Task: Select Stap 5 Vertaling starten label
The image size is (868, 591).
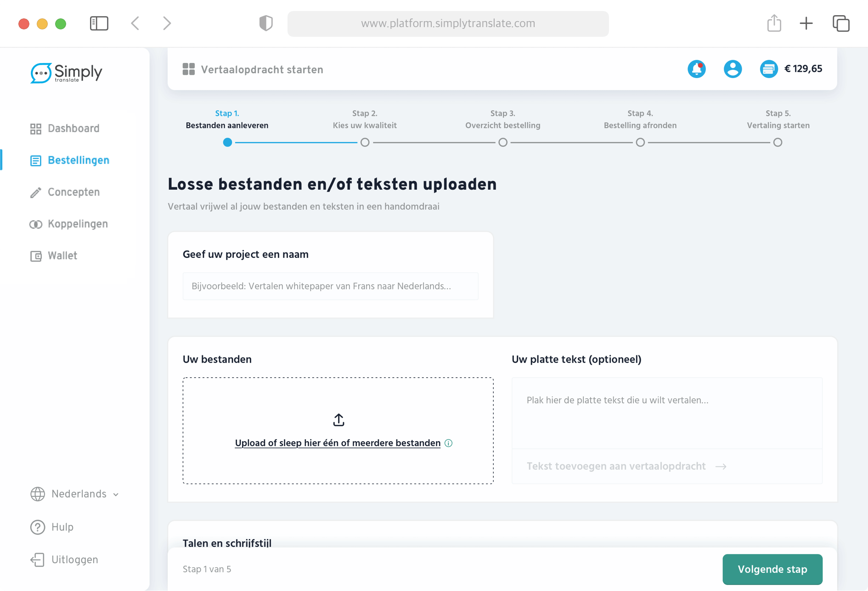Action: (x=778, y=119)
